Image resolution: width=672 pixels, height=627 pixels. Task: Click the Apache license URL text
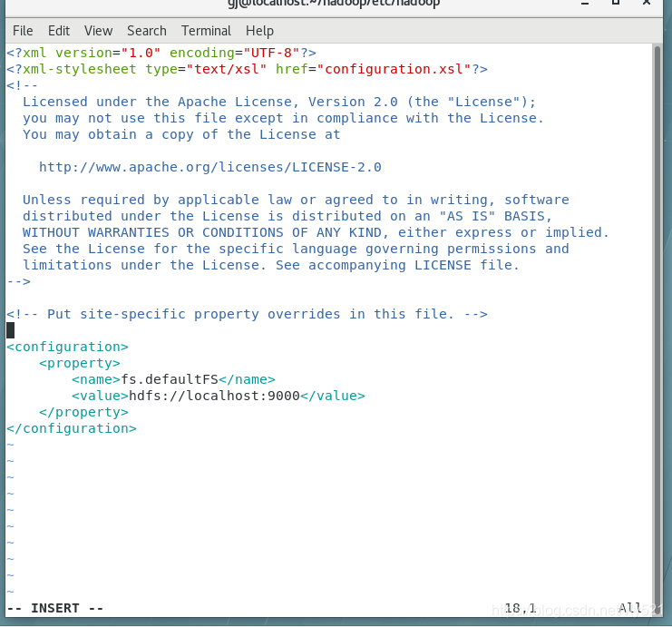point(210,167)
